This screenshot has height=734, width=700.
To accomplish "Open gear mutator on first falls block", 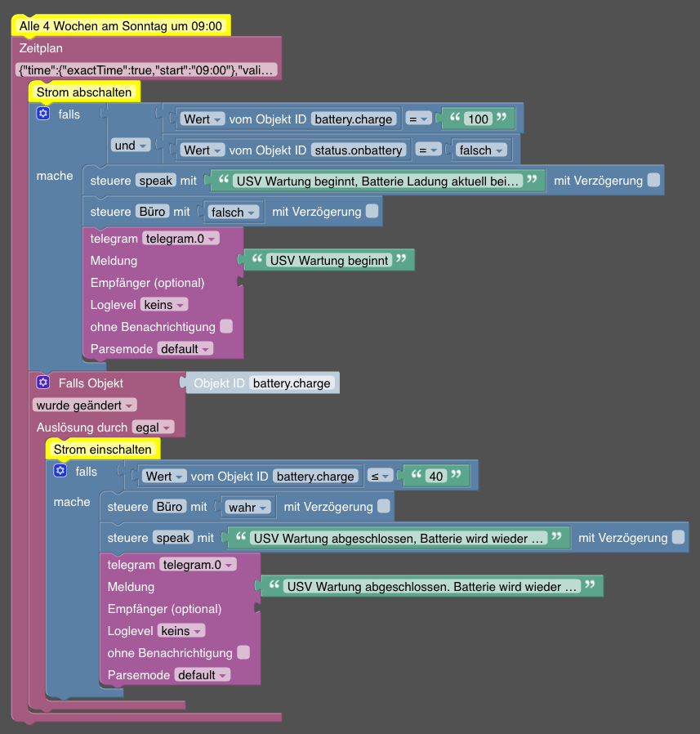I will (43, 114).
